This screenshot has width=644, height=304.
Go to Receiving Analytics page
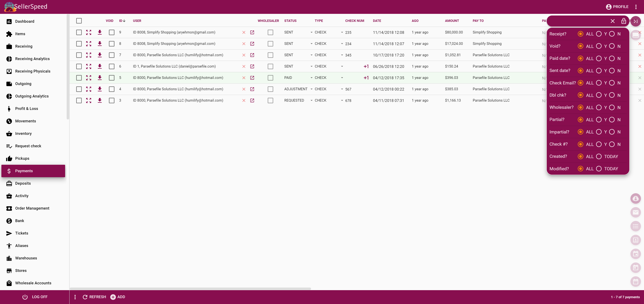point(32,59)
